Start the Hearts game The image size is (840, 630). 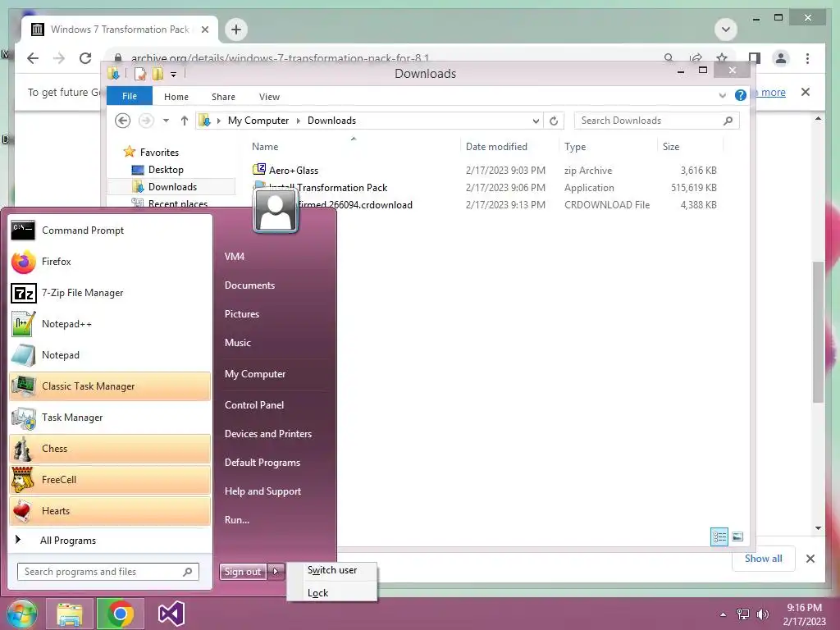(x=111, y=510)
